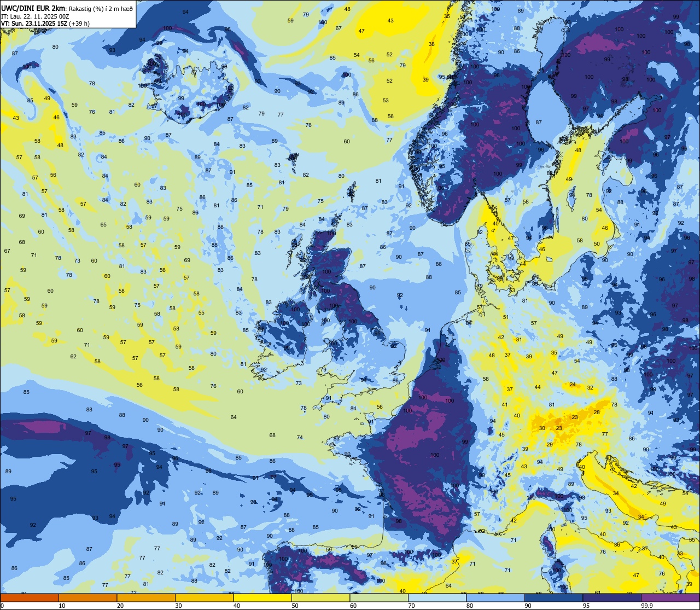Click the title 'UWC/DINI EUR 2km'
This screenshot has width=700, height=610.
33,8
